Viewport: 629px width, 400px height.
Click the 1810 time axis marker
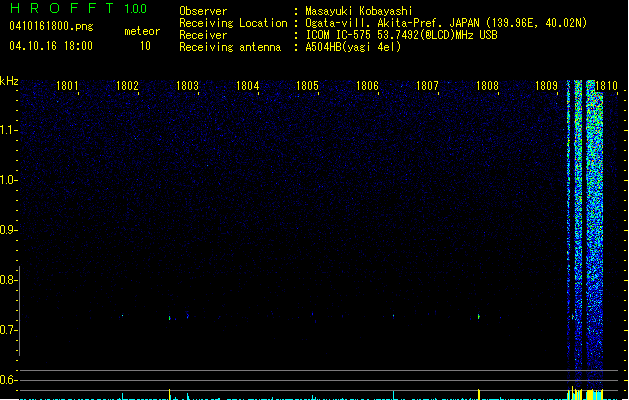pos(607,86)
